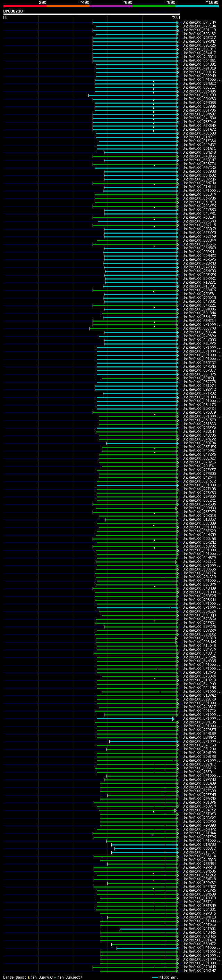Click the orange ~40% identity legend bar

68,7
